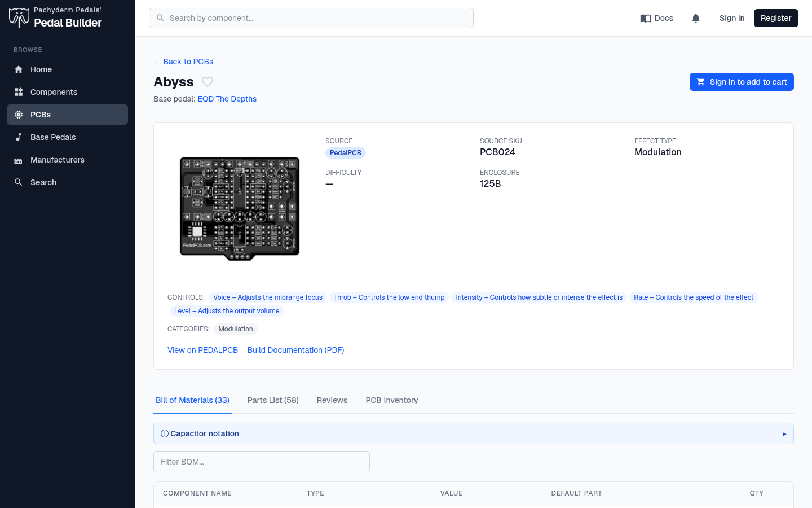The height and width of the screenshot is (508, 812).
Task: Sort by COMPONENT NAME column header
Action: pos(197,493)
